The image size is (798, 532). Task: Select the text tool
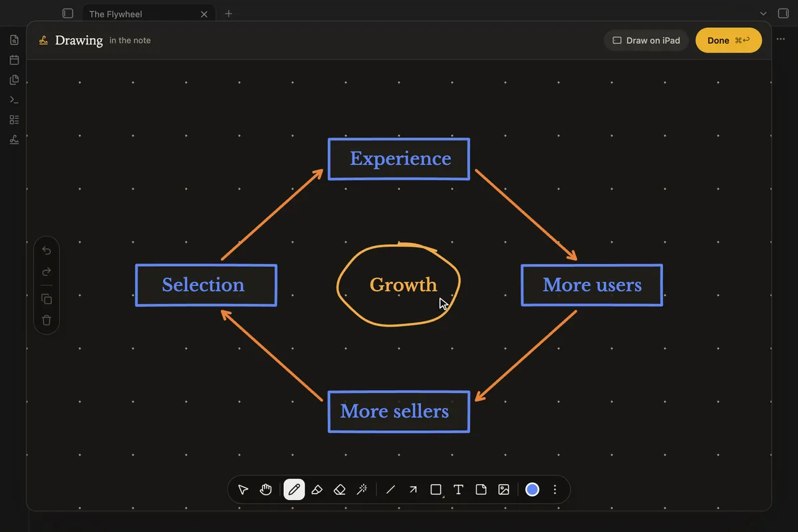[x=458, y=489]
